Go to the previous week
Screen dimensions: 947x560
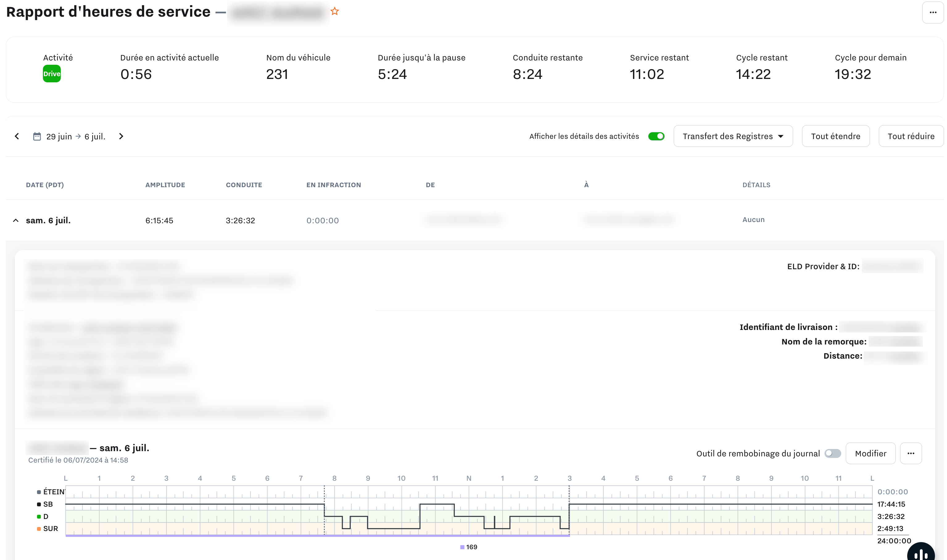[17, 136]
